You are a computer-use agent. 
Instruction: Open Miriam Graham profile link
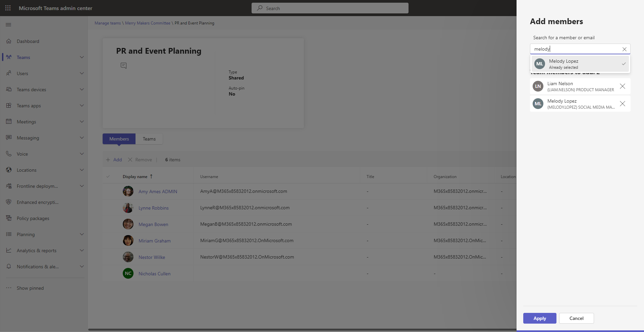pyautogui.click(x=155, y=241)
